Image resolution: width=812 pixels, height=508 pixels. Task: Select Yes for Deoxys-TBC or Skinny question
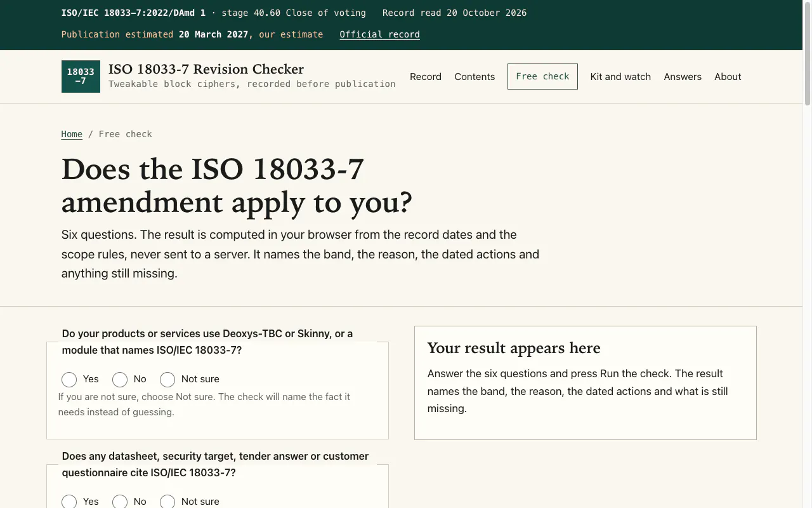69,380
